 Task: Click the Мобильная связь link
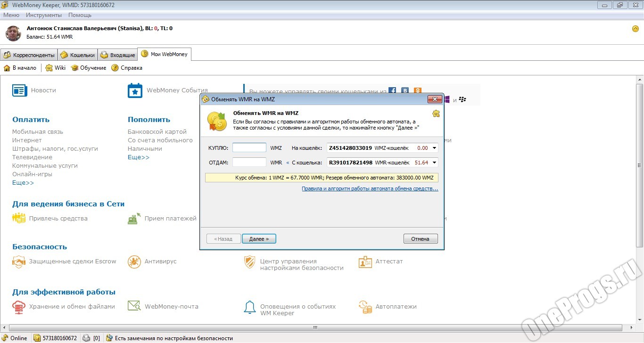[38, 132]
